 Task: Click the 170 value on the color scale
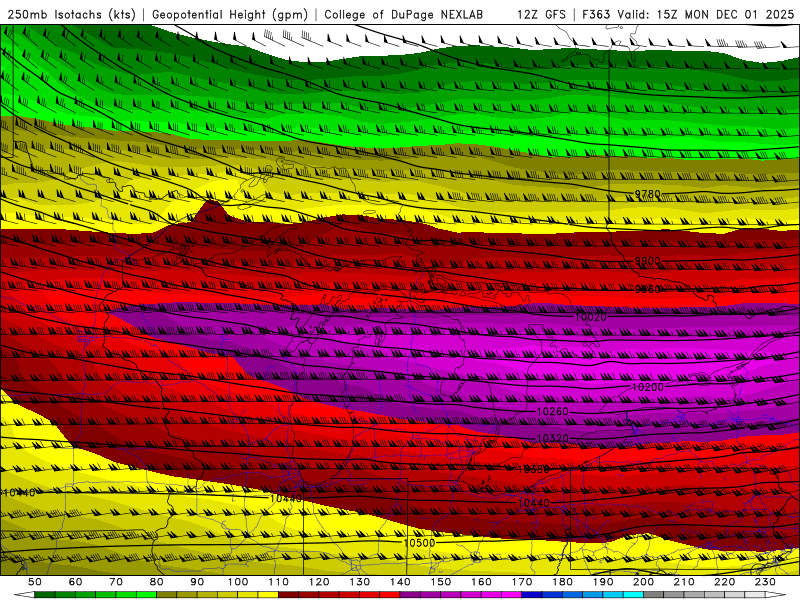(x=522, y=582)
